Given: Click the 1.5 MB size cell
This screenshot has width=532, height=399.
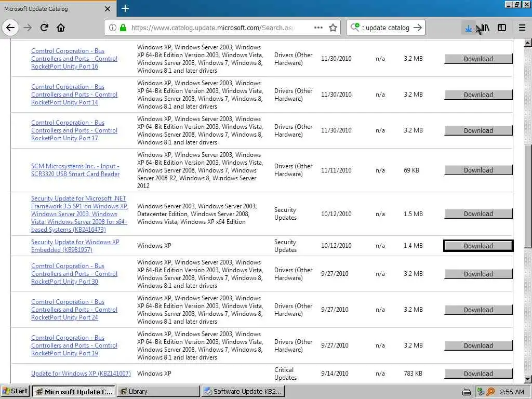Looking at the screenshot, I should 413,214.
